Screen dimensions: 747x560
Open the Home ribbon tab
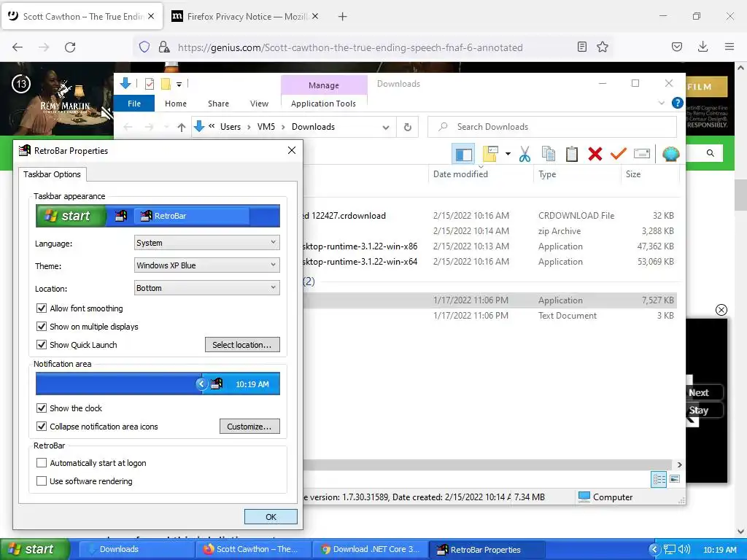point(176,104)
